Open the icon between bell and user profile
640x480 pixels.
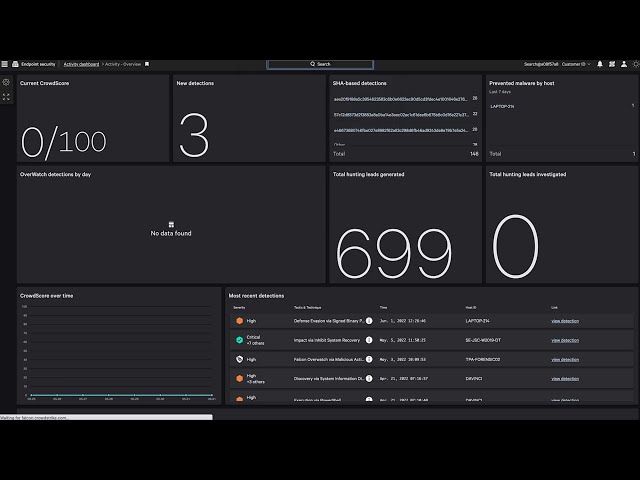tap(612, 64)
